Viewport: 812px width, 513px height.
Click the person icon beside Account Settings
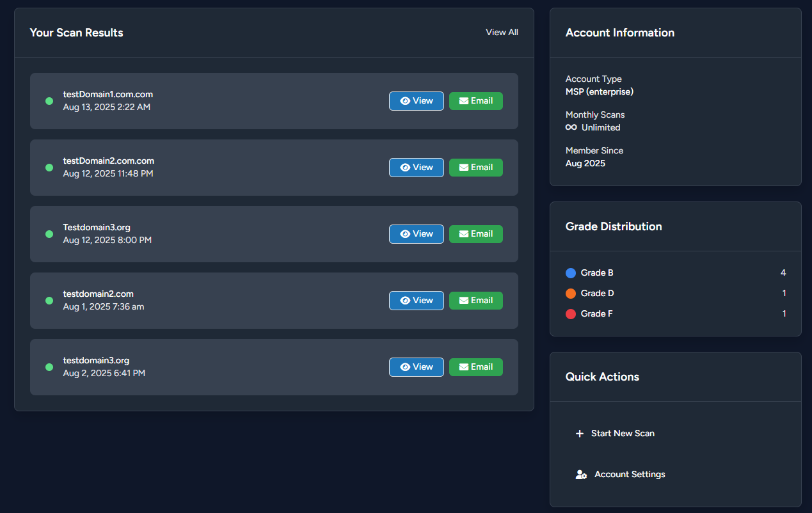click(580, 474)
